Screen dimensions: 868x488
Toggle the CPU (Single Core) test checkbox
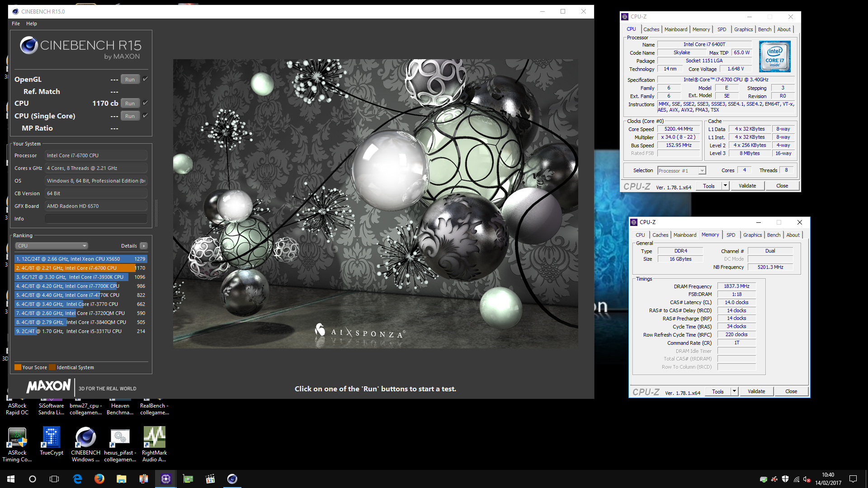pyautogui.click(x=146, y=116)
